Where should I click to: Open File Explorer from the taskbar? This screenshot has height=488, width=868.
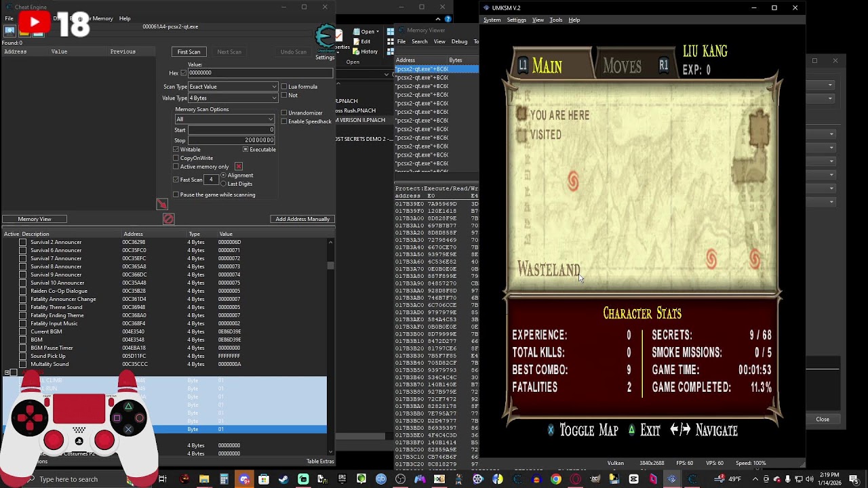(x=204, y=479)
